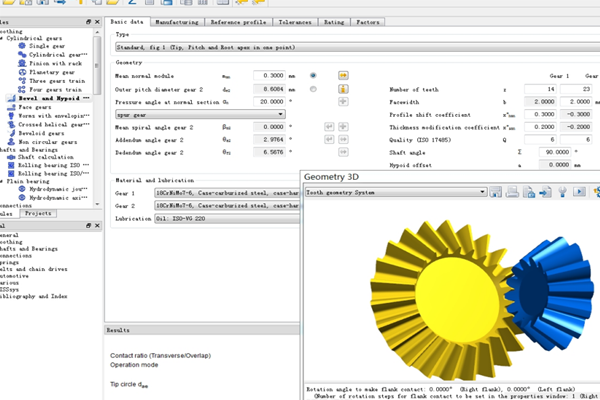
Task: Open the Factors tab
Action: [368, 22]
